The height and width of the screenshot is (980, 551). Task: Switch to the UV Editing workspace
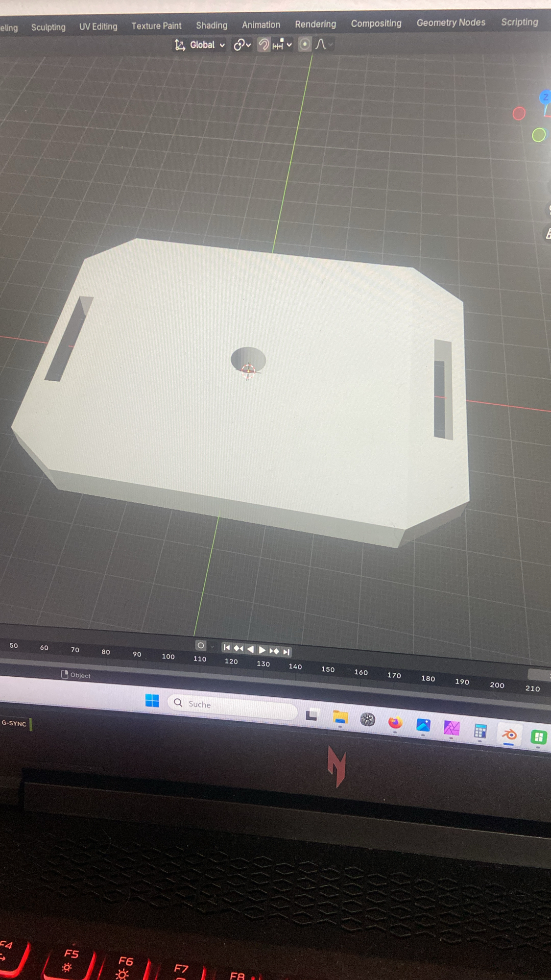pos(98,26)
